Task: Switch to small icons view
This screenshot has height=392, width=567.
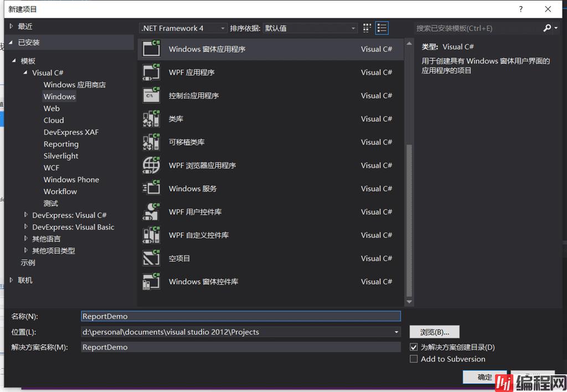Action: (x=367, y=28)
